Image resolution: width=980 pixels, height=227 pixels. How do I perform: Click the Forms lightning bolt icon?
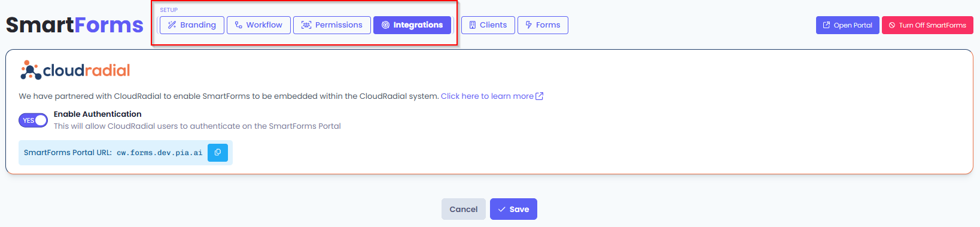point(529,25)
